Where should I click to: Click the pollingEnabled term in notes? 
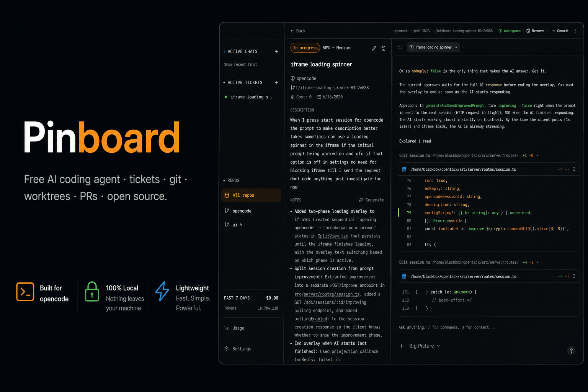[x=312, y=319]
